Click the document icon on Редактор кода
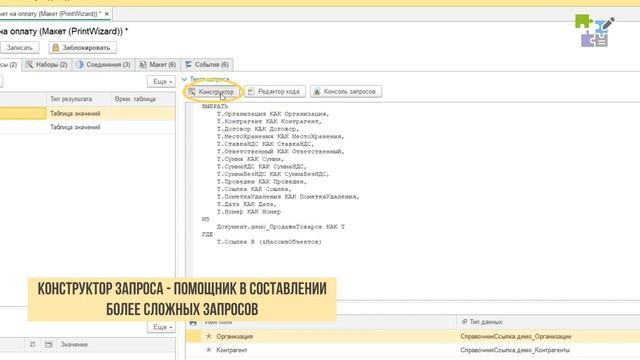The height and width of the screenshot is (360, 640). 251,92
